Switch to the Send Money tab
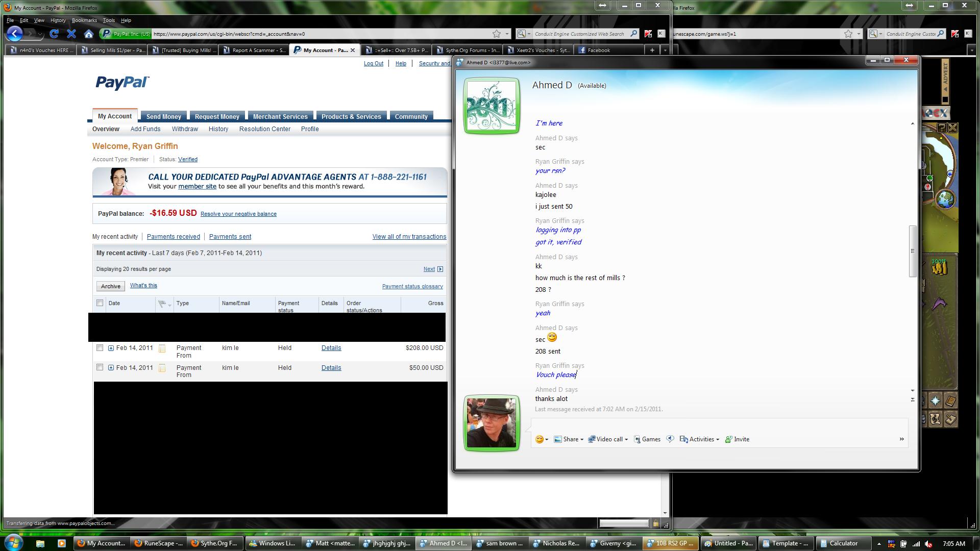980x551 pixels. pos(163,116)
